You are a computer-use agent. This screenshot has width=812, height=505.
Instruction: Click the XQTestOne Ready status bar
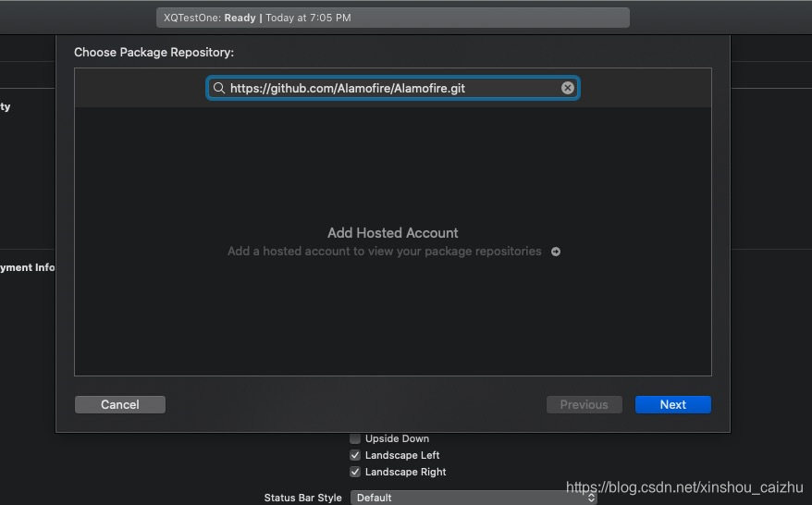click(392, 18)
